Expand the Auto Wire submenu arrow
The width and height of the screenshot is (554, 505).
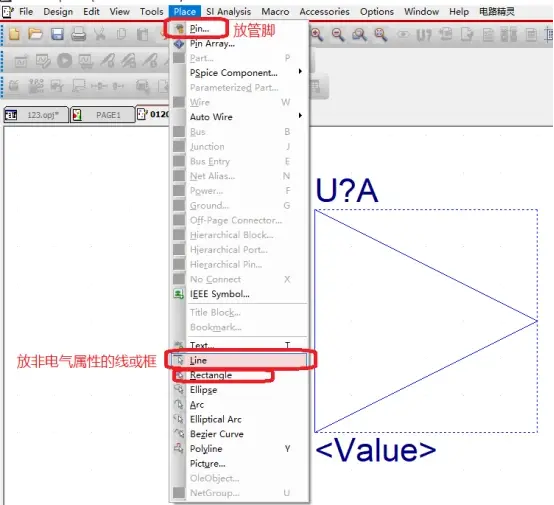coord(300,116)
